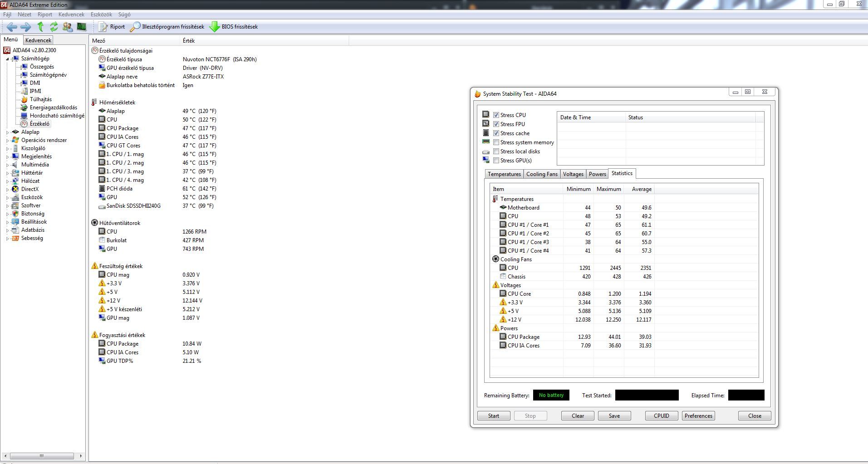Image resolution: width=868 pixels, height=464 pixels.
Task: Select Érzékelő sensor item
Action: click(39, 124)
